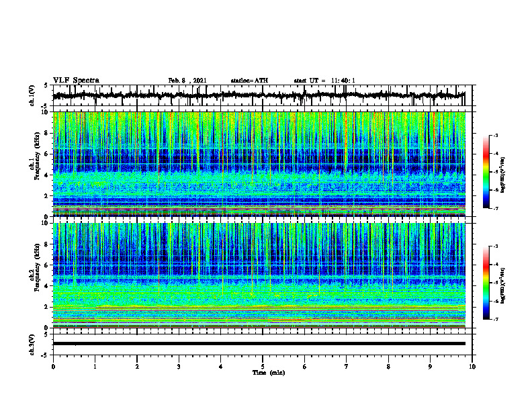Screen dimensions: 532x411
Task: Click the "ch.1(V)" waveform axis label
Action: click(x=32, y=95)
